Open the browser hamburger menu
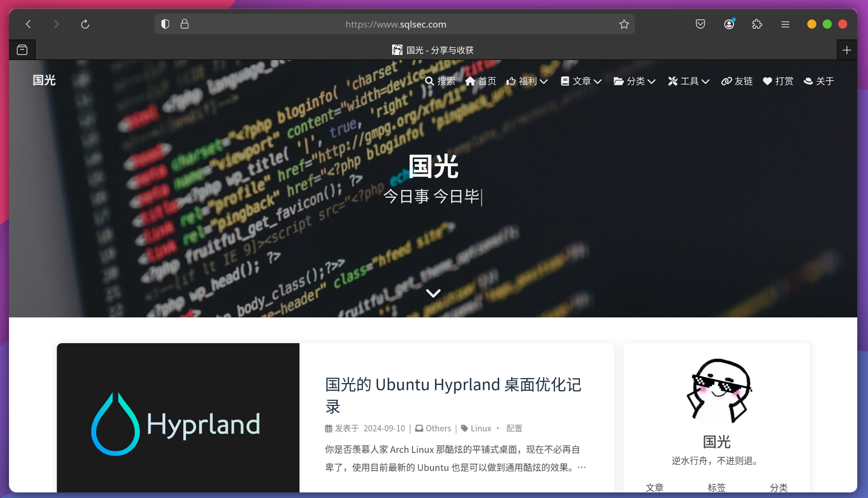 (x=785, y=24)
